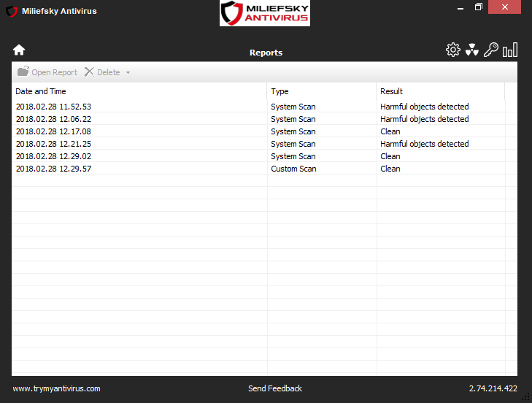This screenshot has width=532, height=403.
Task: Click the window resize grip corner
Action: coord(526,397)
